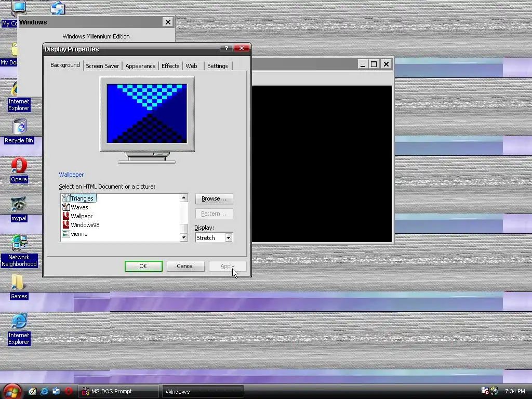532x399 pixels.
Task: Click the 7:34 PM taskbar clock
Action: (515, 391)
